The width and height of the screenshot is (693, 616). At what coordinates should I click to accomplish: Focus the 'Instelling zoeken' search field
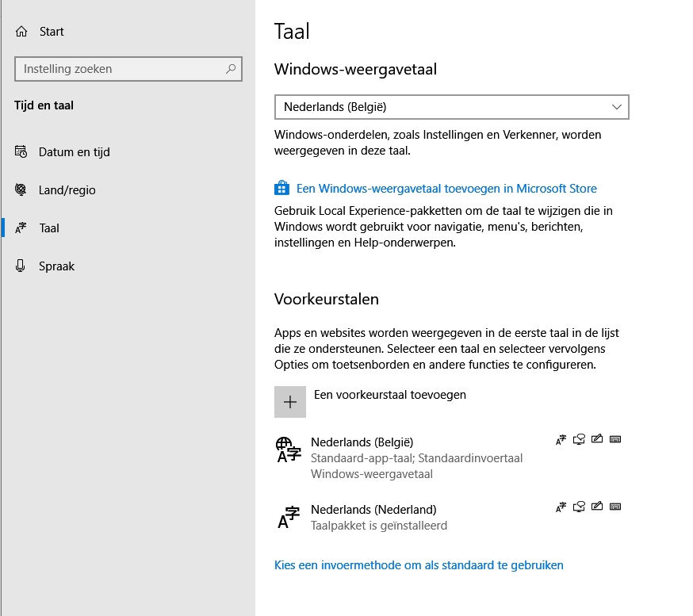[x=119, y=69]
